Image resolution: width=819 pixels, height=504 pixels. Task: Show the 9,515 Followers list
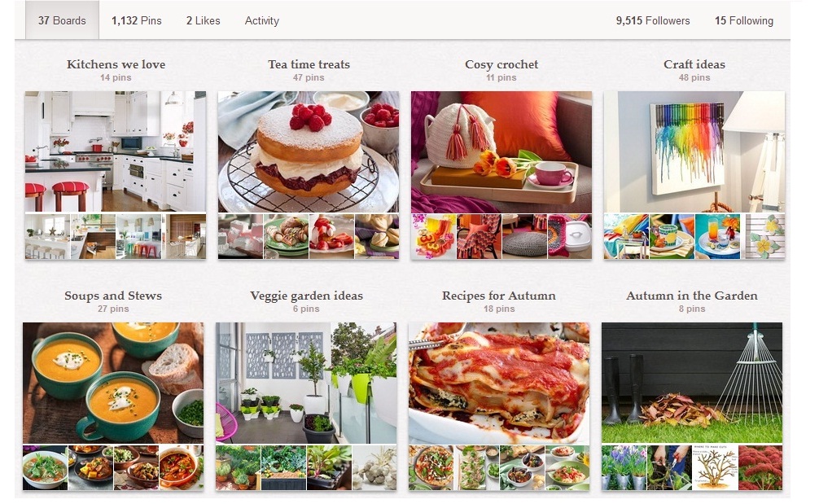click(652, 20)
